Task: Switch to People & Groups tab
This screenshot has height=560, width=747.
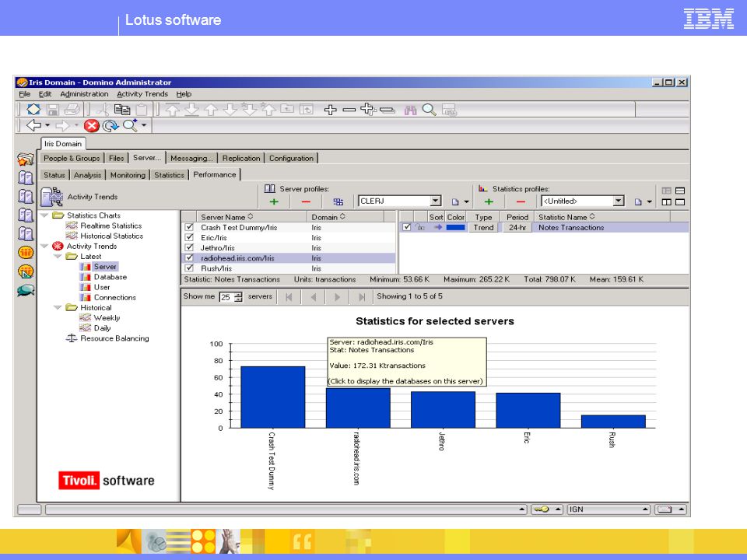Action: click(72, 158)
